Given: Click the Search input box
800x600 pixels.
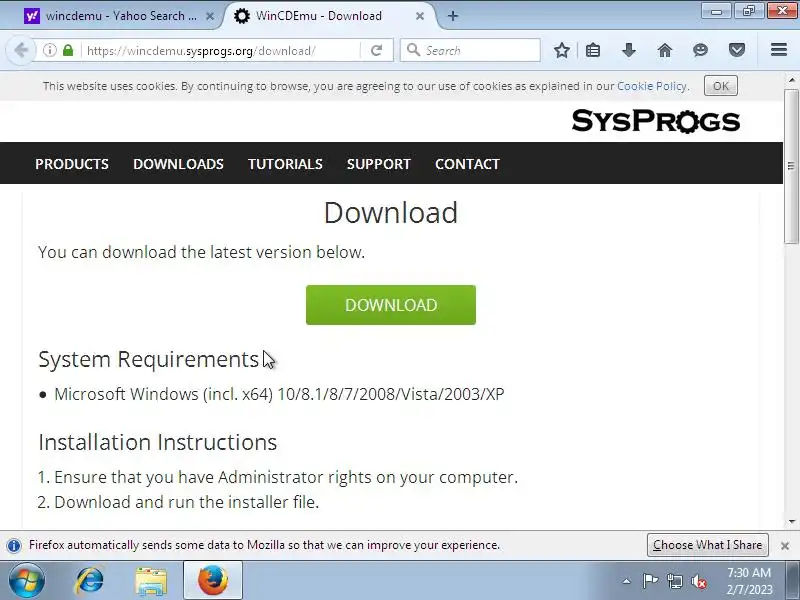Looking at the screenshot, I should (470, 50).
